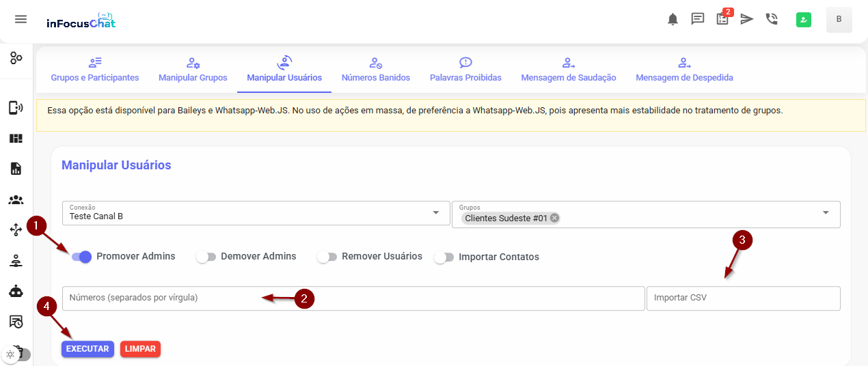
Task: Open tasks icon with red badge
Action: click(722, 18)
